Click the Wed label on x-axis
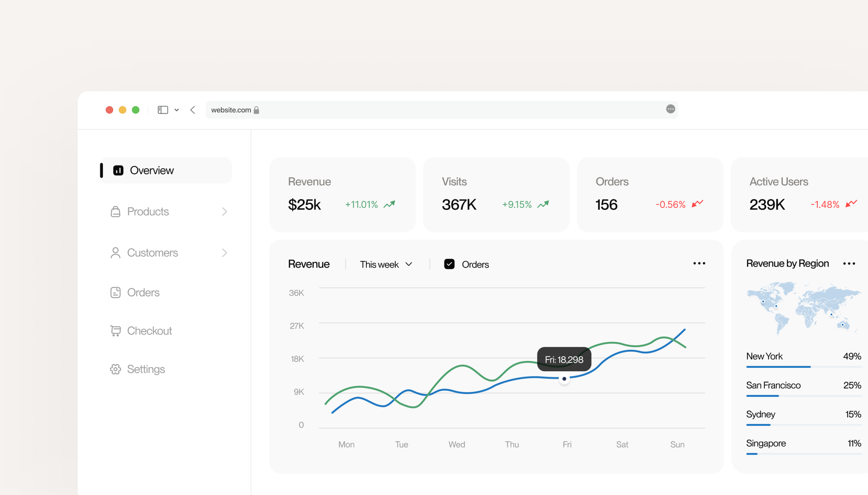 tap(457, 445)
